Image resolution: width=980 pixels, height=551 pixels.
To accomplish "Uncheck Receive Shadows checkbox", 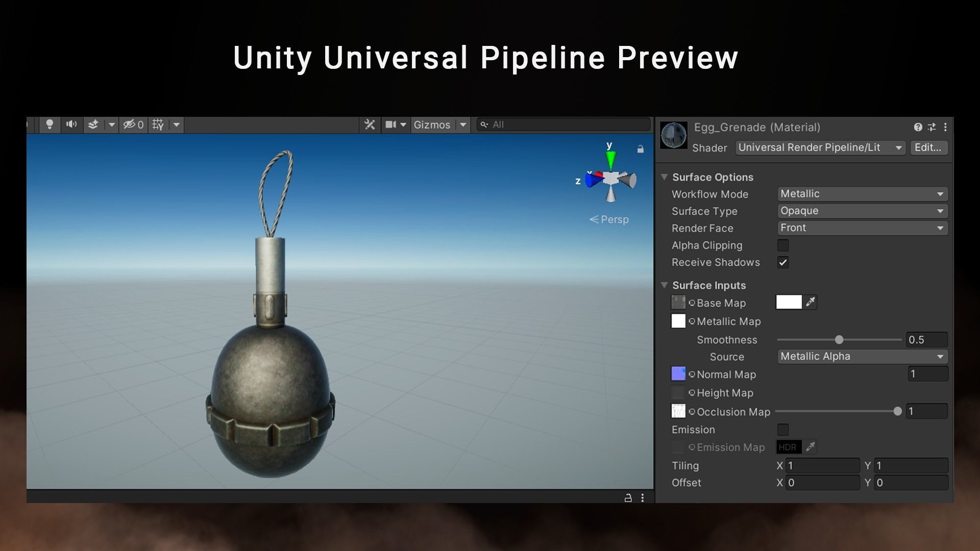I will tap(783, 263).
